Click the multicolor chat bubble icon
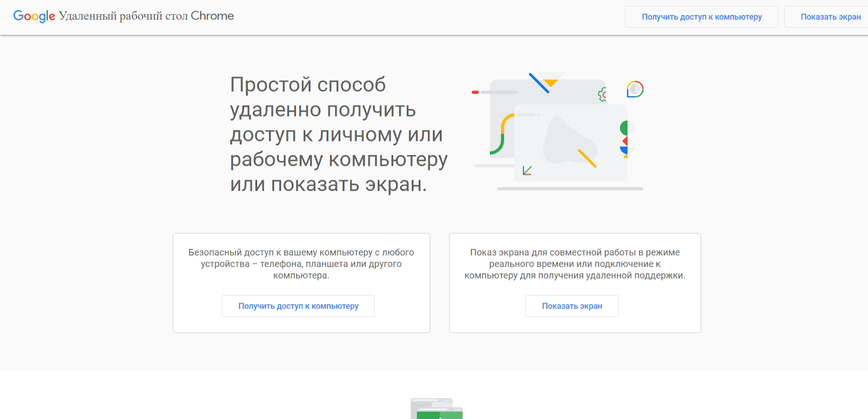Viewport: 868px width, 419px height. [x=635, y=89]
